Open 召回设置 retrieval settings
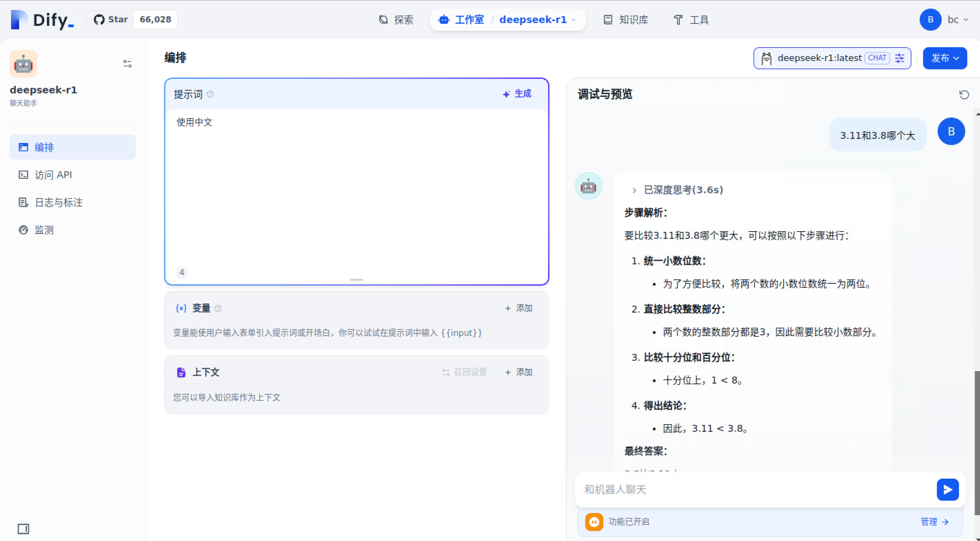The height and width of the screenshot is (541, 980). point(465,372)
